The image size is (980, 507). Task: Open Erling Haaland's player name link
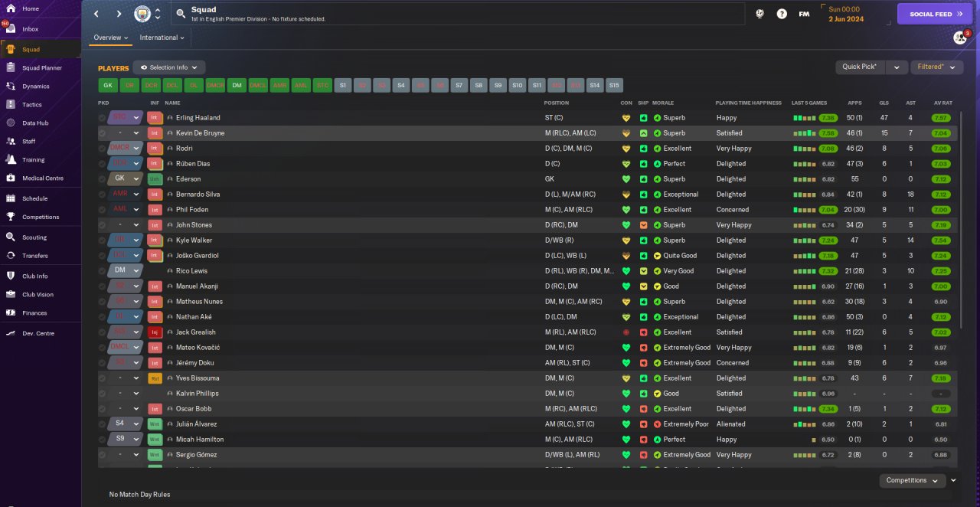click(x=198, y=118)
